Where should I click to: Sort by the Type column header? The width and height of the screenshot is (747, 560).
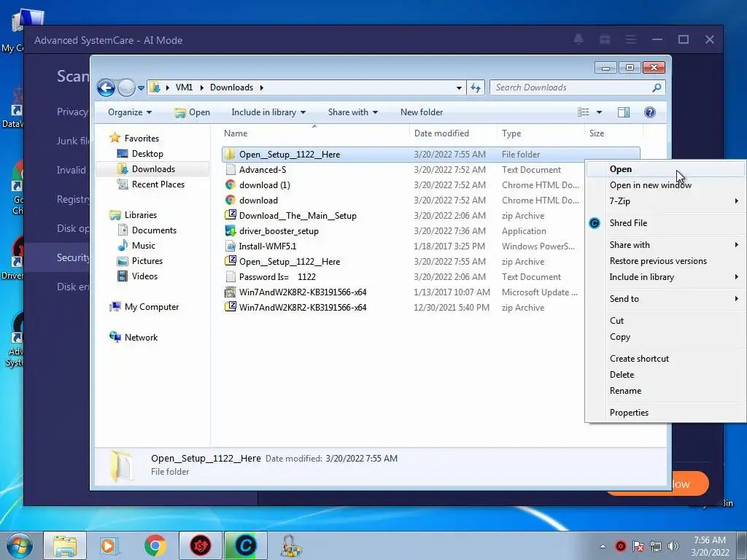[511, 134]
